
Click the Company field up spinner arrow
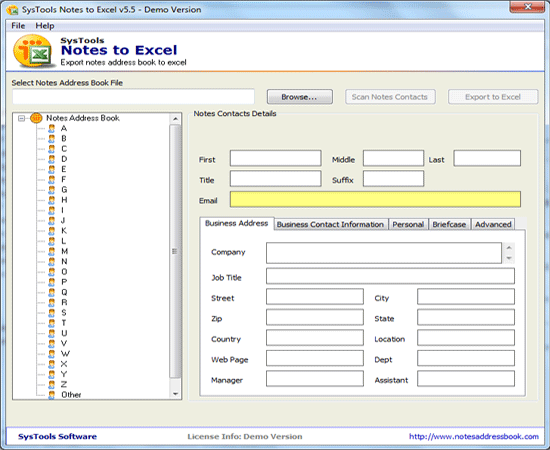tap(509, 248)
